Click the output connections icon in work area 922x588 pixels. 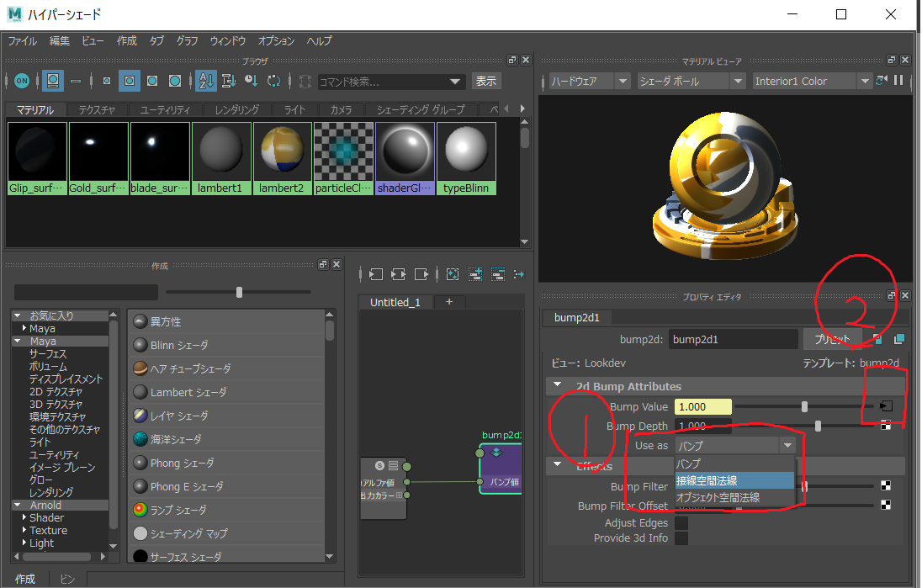[421, 274]
